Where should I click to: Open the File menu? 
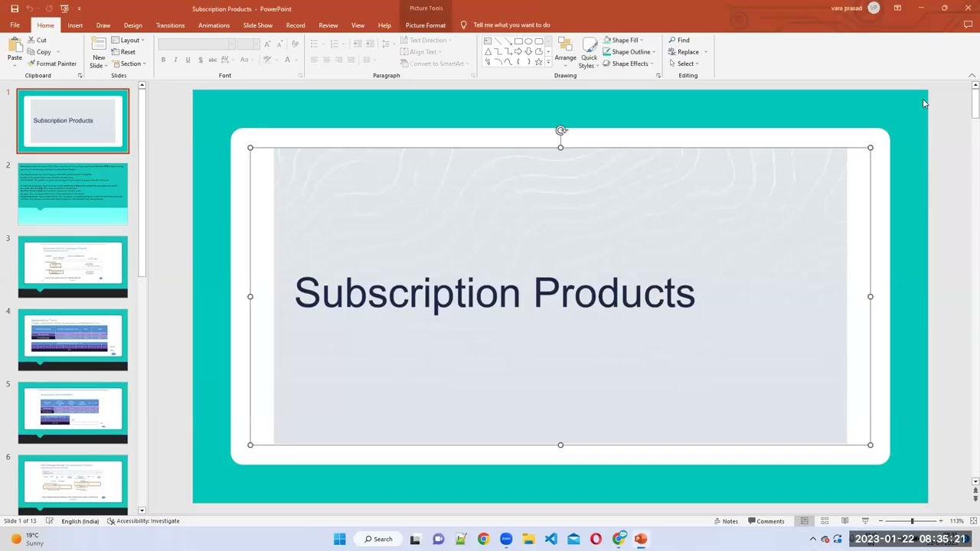click(15, 25)
